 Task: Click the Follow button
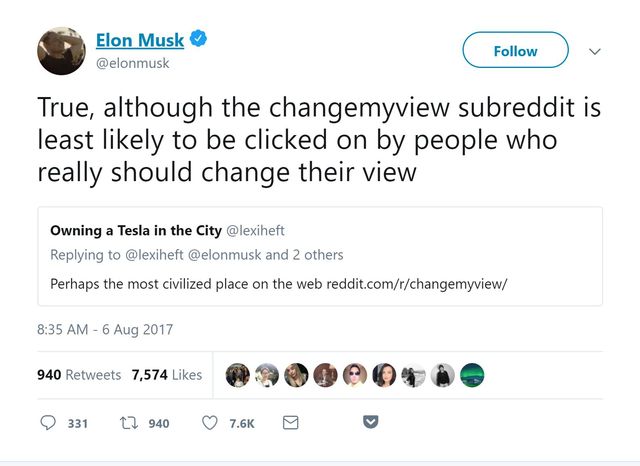point(515,51)
